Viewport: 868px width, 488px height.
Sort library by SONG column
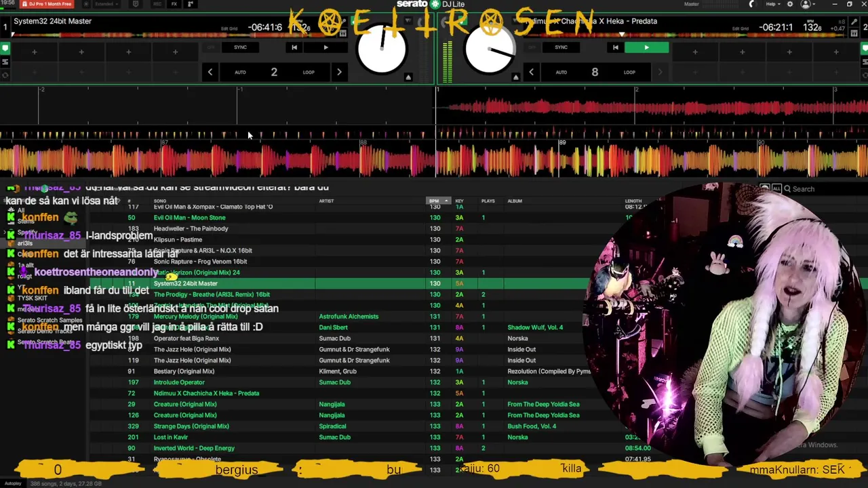(159, 201)
